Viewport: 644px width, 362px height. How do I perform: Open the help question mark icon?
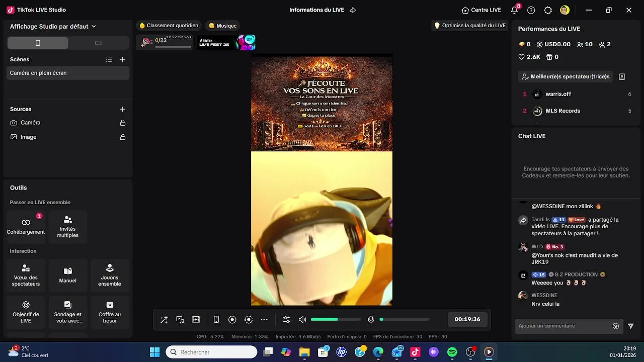(531, 10)
